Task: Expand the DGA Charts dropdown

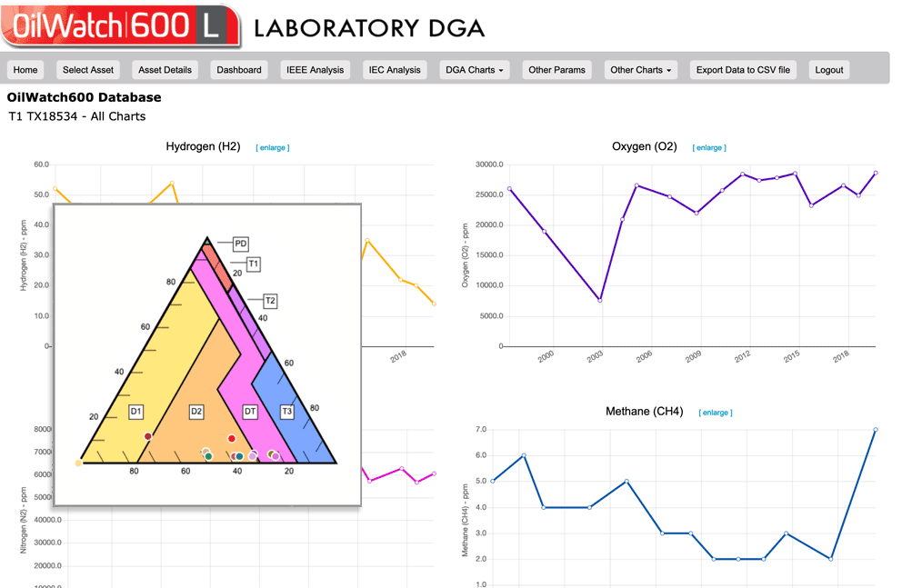Action: coord(474,70)
